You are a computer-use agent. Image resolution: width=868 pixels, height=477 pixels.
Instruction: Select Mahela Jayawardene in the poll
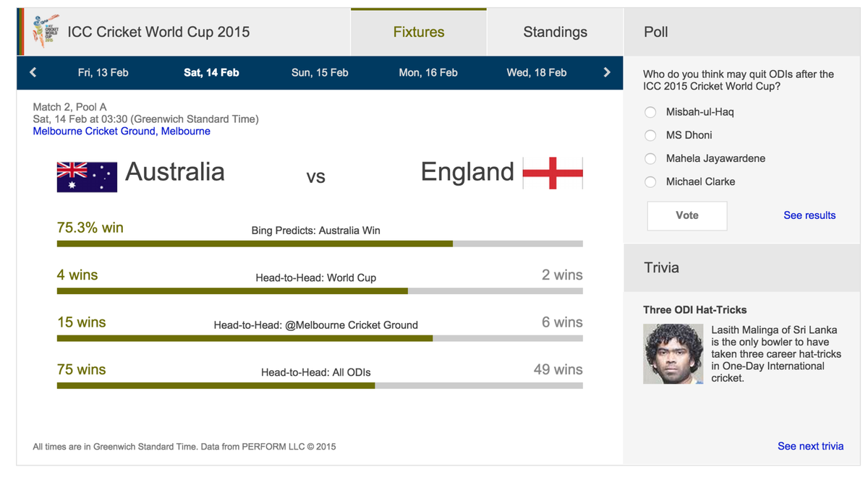(x=650, y=158)
